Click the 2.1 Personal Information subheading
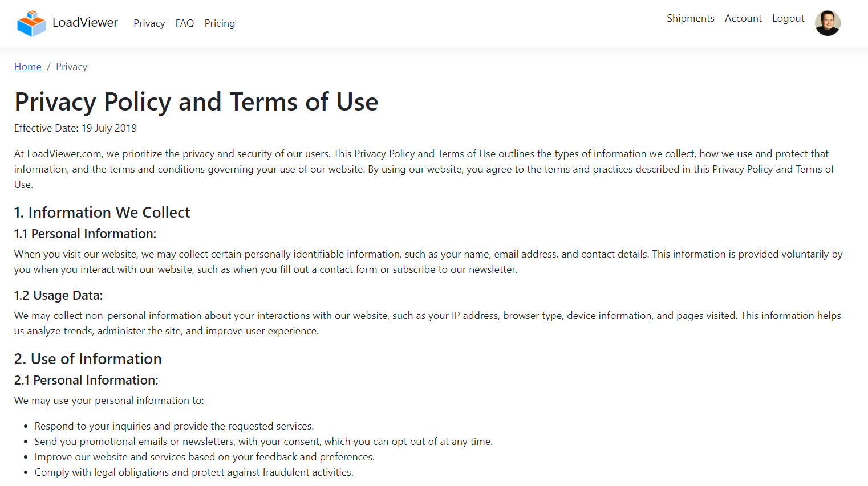 (86, 380)
